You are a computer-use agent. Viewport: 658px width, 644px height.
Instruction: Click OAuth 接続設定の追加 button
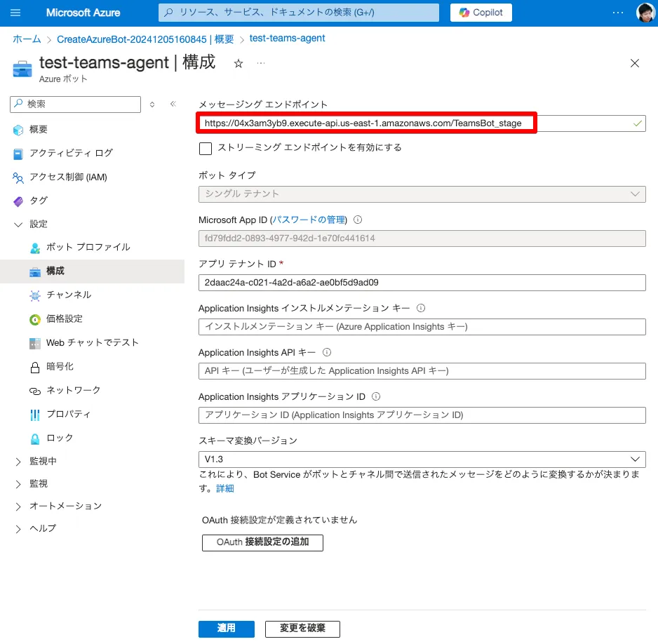click(x=262, y=542)
